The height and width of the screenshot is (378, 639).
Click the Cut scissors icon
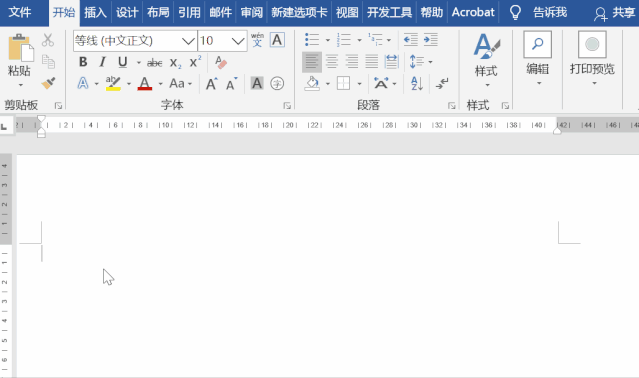click(x=48, y=40)
